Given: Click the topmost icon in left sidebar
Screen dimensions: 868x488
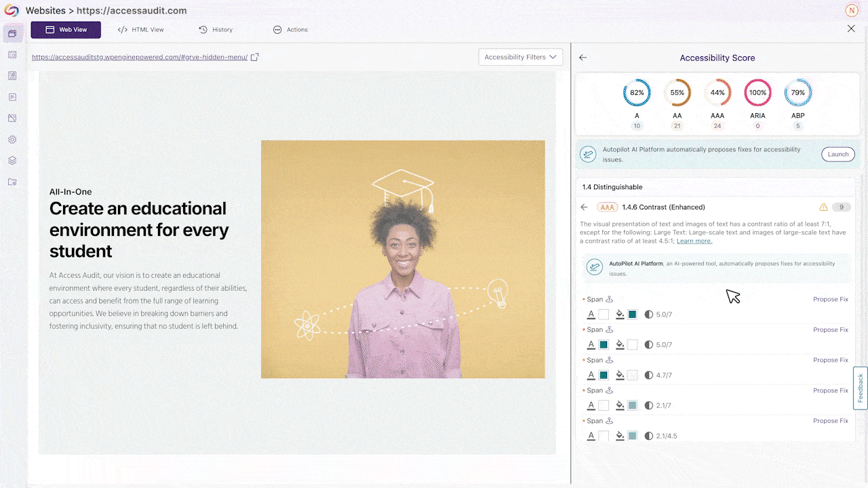Looking at the screenshot, I should (x=12, y=33).
